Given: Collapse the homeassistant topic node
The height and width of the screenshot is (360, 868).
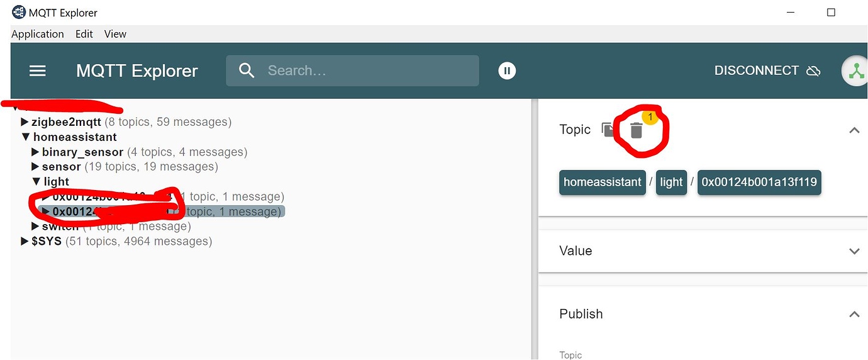Looking at the screenshot, I should [25, 137].
